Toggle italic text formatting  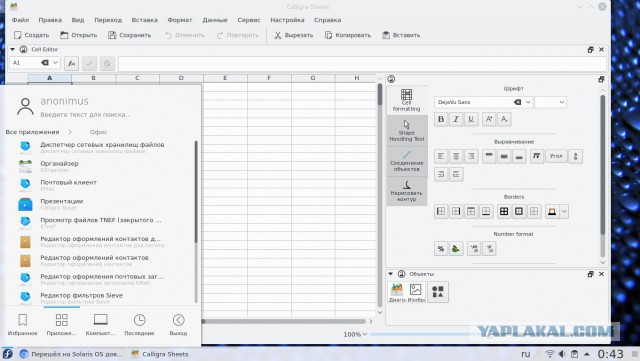coord(456,119)
